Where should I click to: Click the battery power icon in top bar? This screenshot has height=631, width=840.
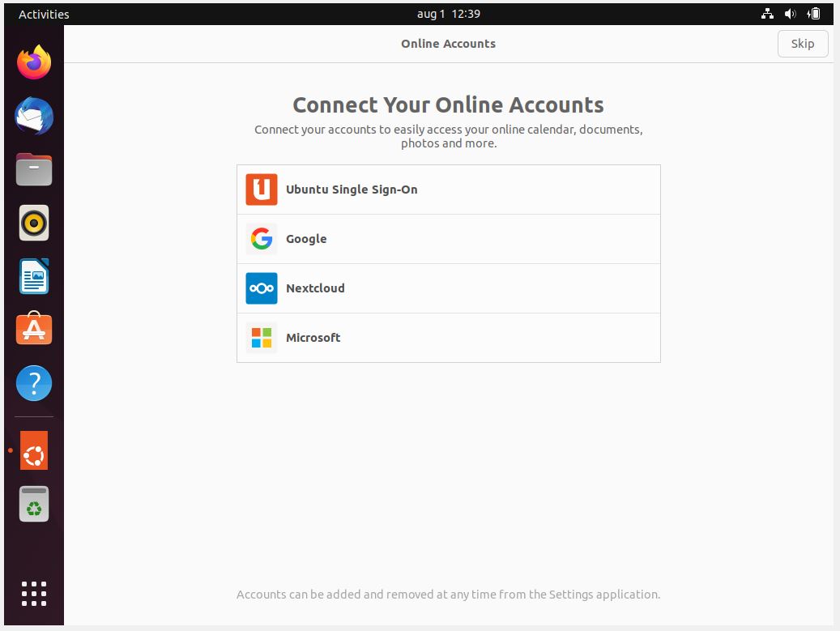(813, 14)
